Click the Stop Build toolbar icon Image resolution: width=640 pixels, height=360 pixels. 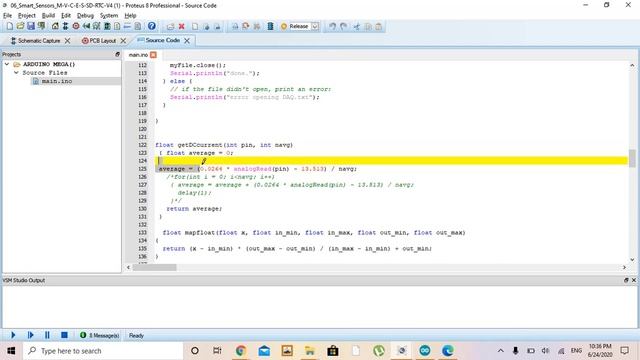(257, 27)
